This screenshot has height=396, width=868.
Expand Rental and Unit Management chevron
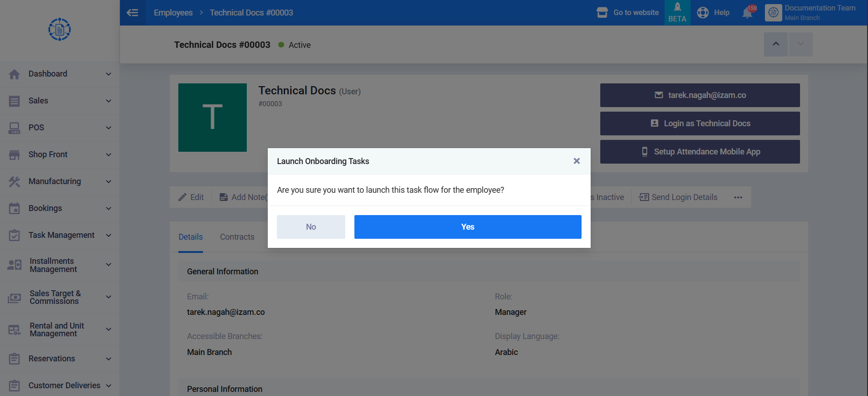click(x=109, y=329)
